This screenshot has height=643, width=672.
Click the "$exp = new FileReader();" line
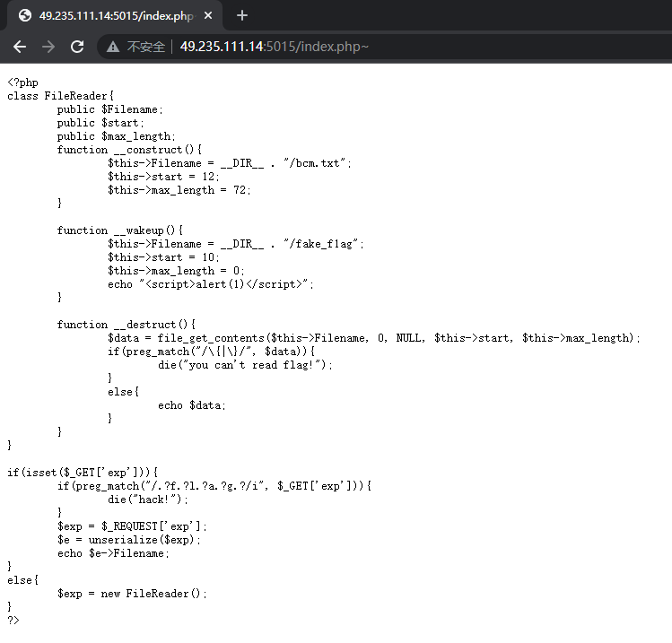click(132, 594)
